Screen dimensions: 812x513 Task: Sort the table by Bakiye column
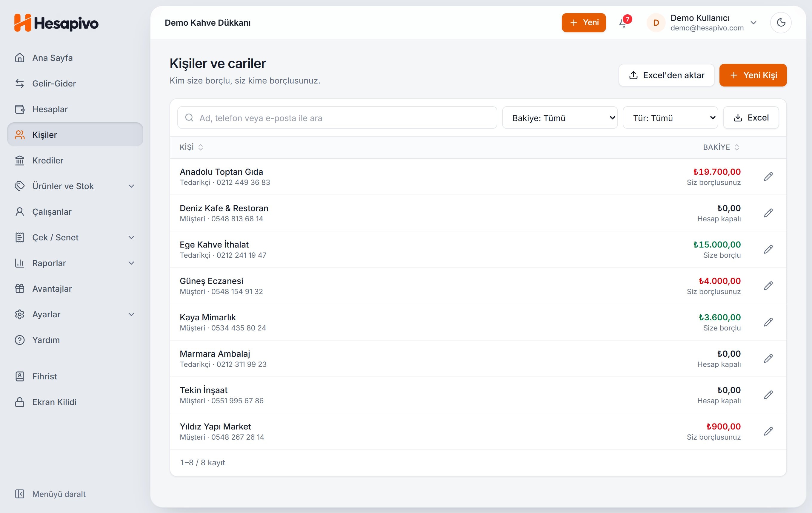click(721, 147)
